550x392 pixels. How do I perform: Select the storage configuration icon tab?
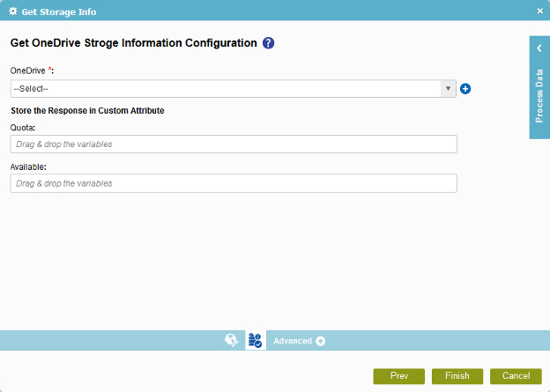tap(256, 340)
